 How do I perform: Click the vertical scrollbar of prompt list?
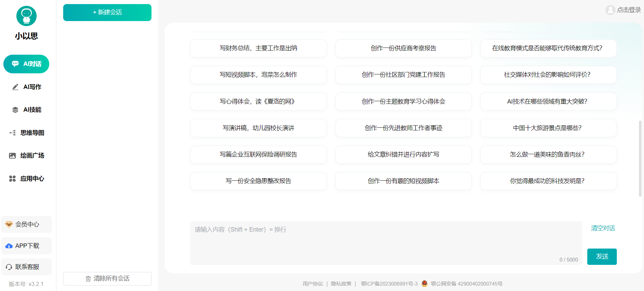pos(640,159)
